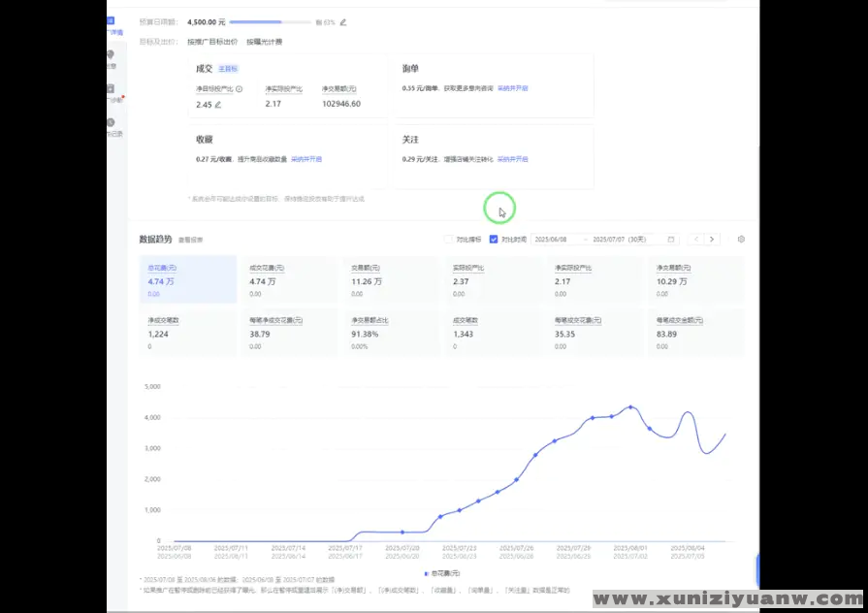The width and height of the screenshot is (868, 613).
Task: Select the 成交花费(元) metric card
Action: pyautogui.click(x=290, y=279)
